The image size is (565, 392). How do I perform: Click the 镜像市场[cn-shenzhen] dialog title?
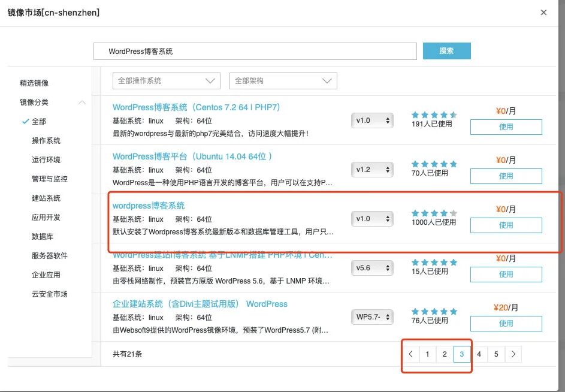pos(53,13)
